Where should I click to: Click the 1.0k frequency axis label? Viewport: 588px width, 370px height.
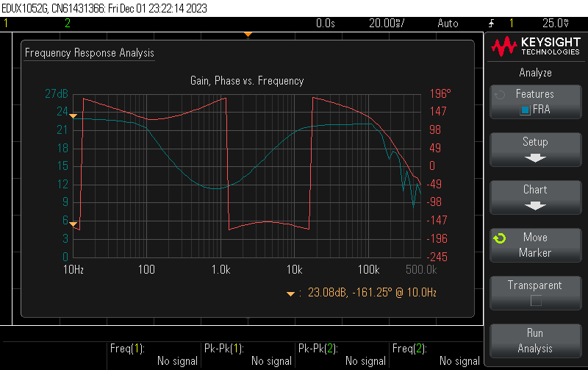[x=221, y=269]
